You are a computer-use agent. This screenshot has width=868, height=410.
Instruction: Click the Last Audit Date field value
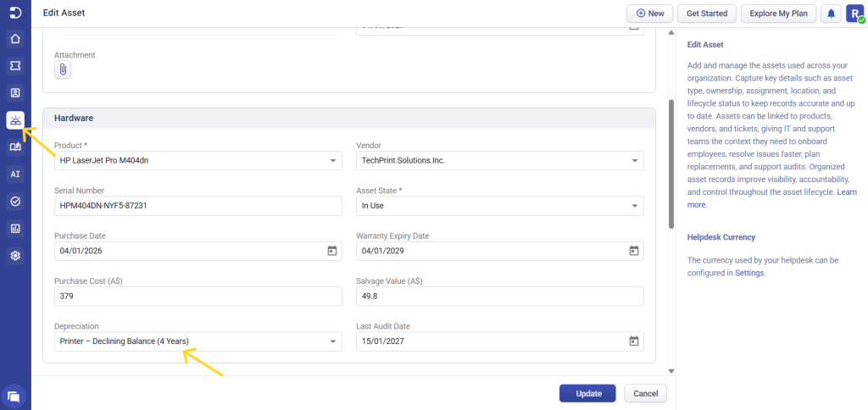click(x=383, y=341)
